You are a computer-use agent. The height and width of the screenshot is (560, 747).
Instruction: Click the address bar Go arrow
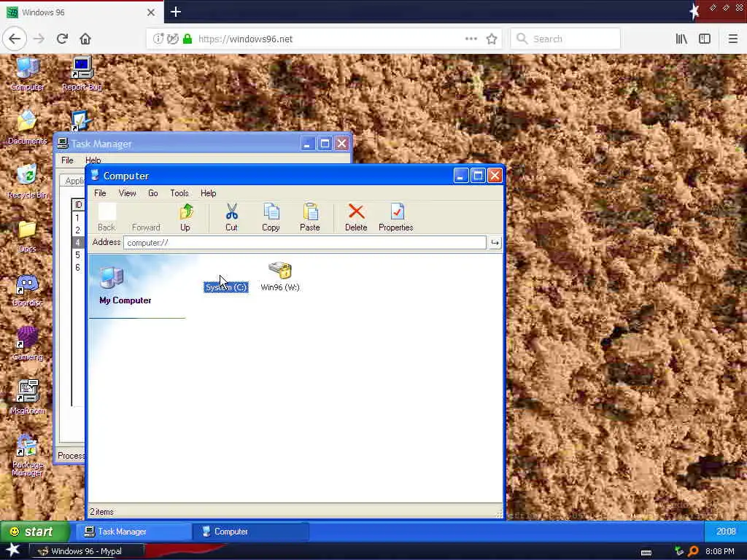[495, 243]
